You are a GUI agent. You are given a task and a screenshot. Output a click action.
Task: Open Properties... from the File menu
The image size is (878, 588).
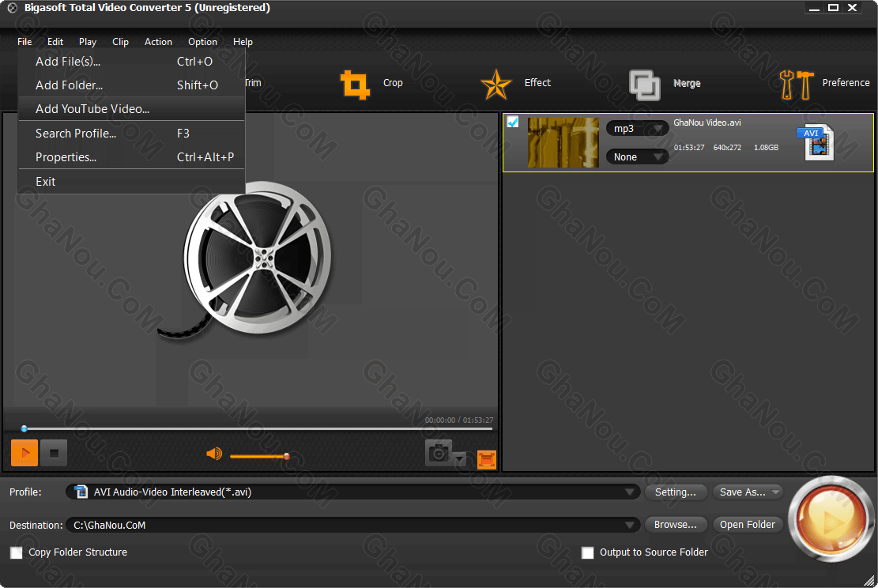pyautogui.click(x=132, y=157)
